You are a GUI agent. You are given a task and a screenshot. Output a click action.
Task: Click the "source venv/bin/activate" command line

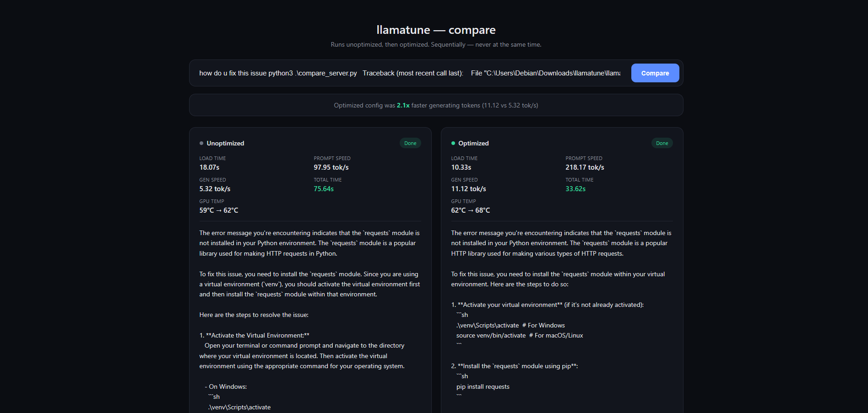click(520, 335)
